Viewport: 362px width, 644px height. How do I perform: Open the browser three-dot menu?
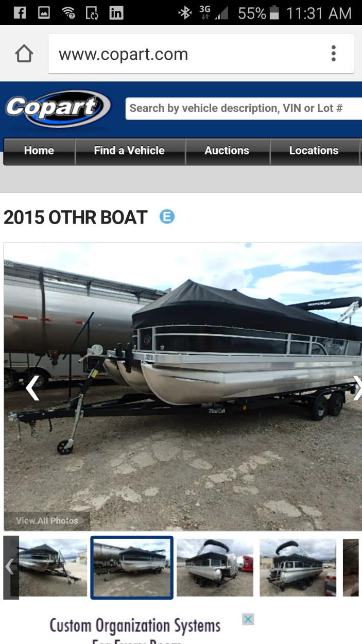[334, 54]
